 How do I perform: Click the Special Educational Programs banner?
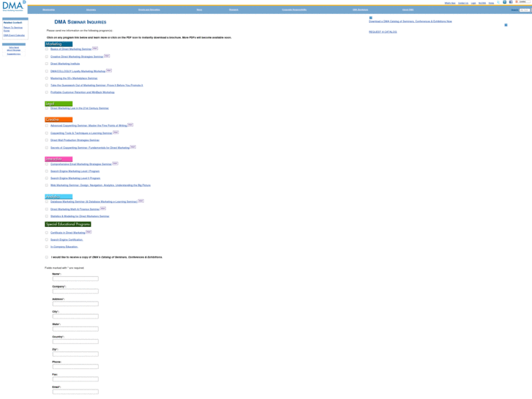(68, 224)
